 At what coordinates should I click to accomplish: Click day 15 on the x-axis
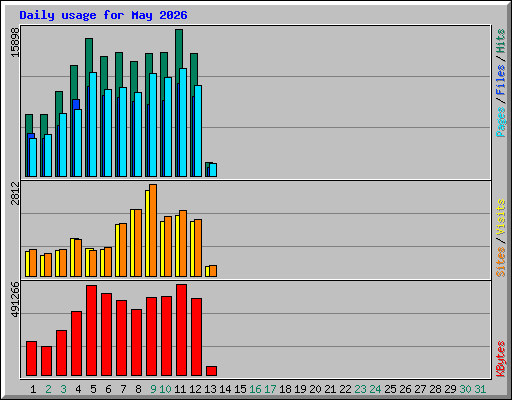tap(240, 389)
